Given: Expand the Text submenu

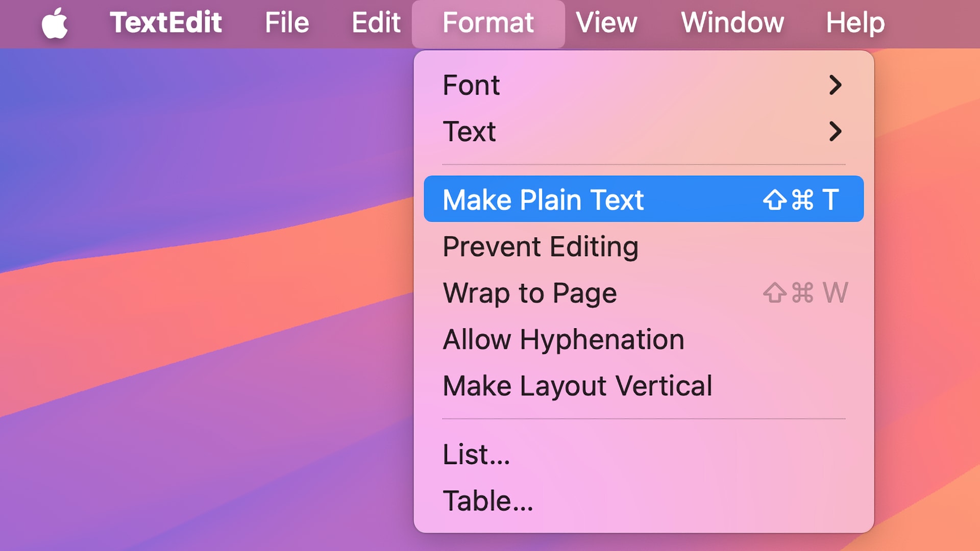Looking at the screenshot, I should (x=644, y=132).
